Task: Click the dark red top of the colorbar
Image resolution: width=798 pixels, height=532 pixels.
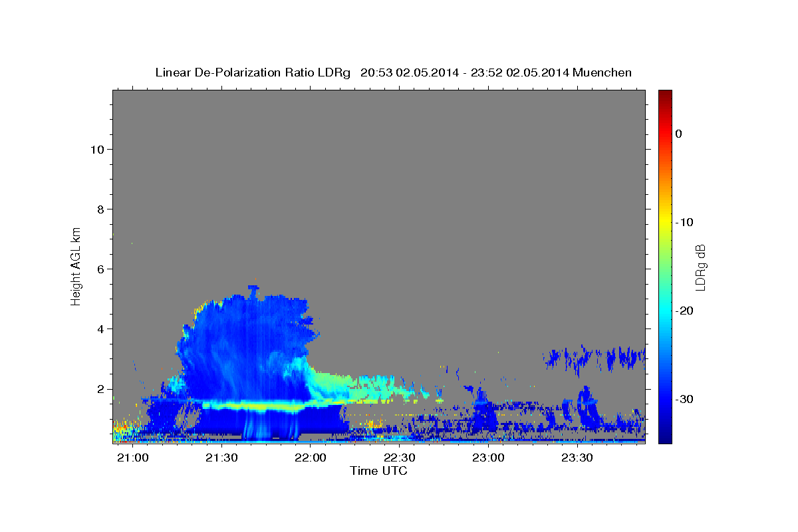Action: 665,94
